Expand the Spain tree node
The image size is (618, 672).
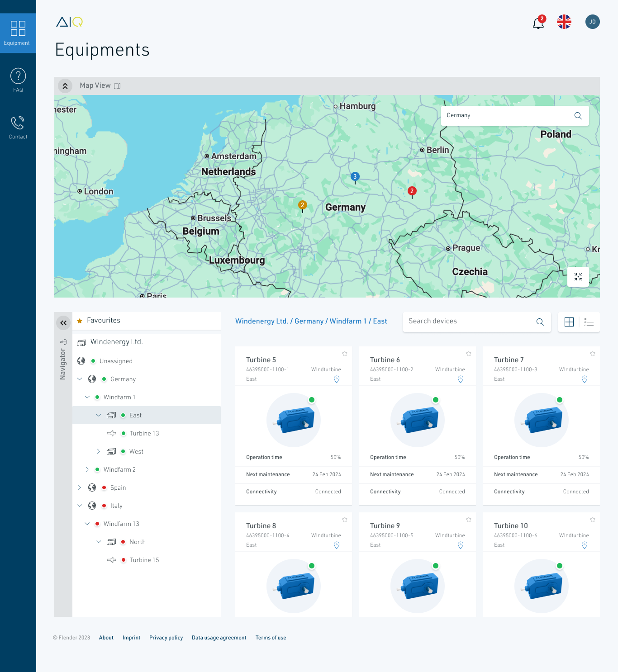click(80, 487)
